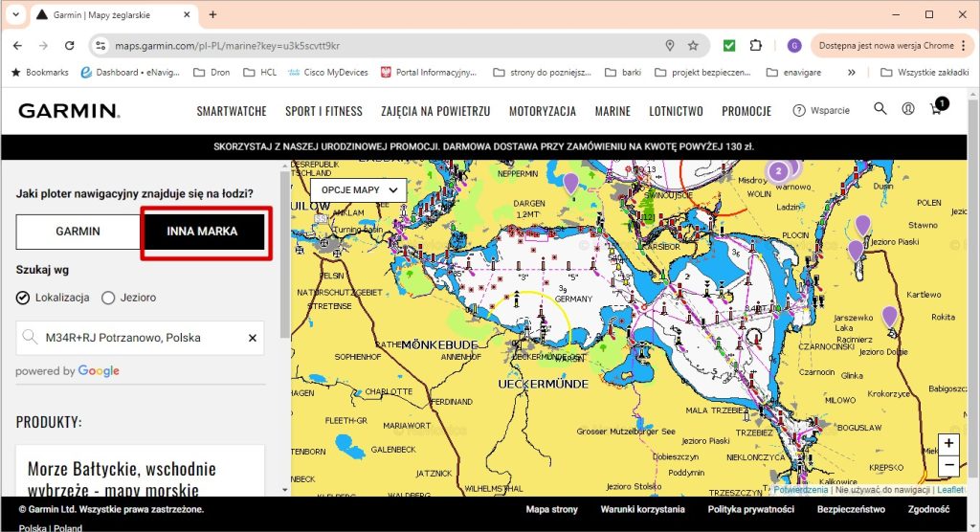Image resolution: width=980 pixels, height=532 pixels.
Task: Click the Garmin search magnifier icon
Action: pos(880,109)
